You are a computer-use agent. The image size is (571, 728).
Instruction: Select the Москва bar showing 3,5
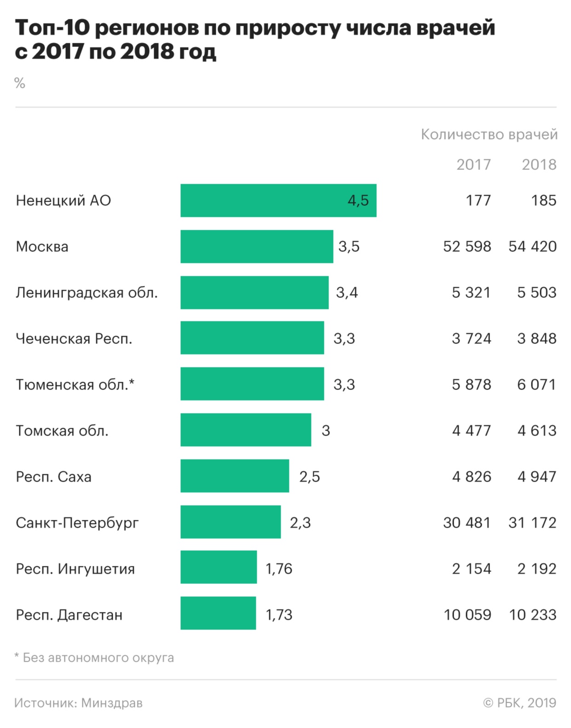256,246
